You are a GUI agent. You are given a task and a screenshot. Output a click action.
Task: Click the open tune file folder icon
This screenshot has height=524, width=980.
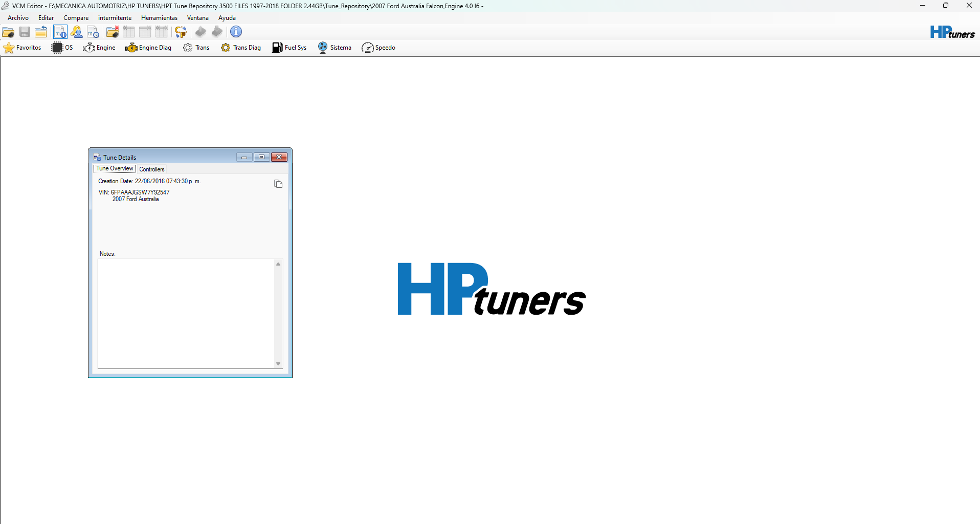[8, 32]
